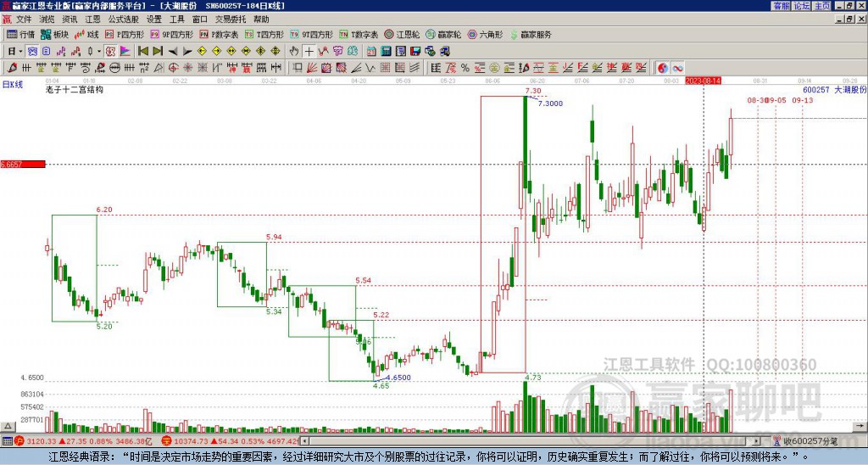Click the red 6.6657 price tag

tap(23, 165)
